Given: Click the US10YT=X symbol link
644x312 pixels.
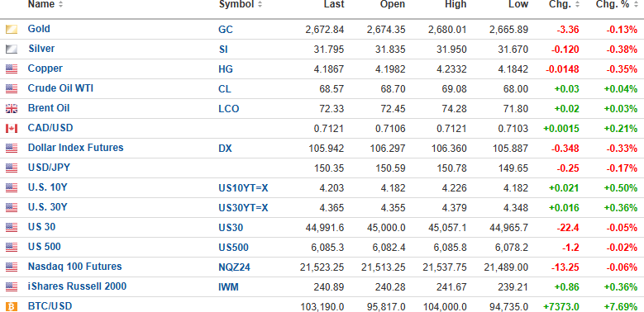Looking at the screenshot, I should click(243, 188).
